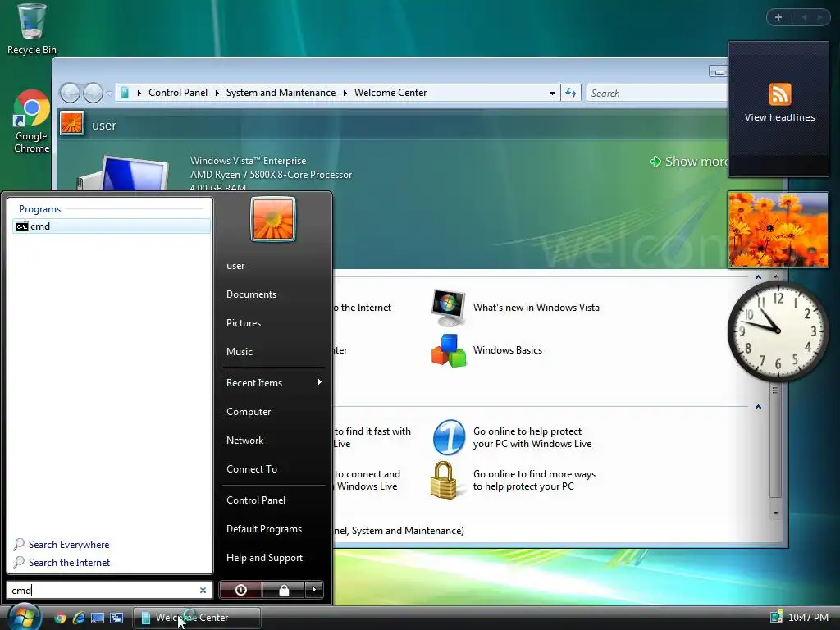The height and width of the screenshot is (630, 840).
Task: Click the system tray network icon
Action: point(776,617)
